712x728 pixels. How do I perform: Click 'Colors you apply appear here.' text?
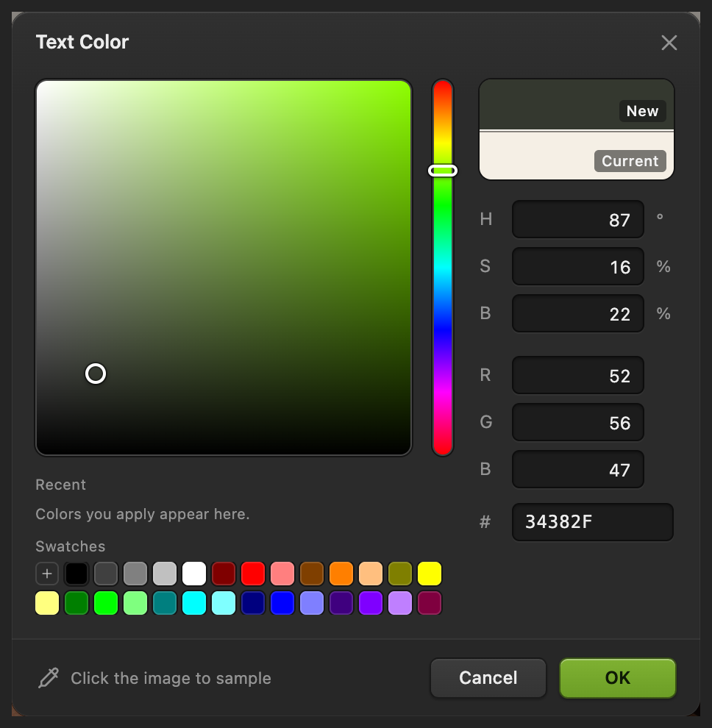[143, 515]
